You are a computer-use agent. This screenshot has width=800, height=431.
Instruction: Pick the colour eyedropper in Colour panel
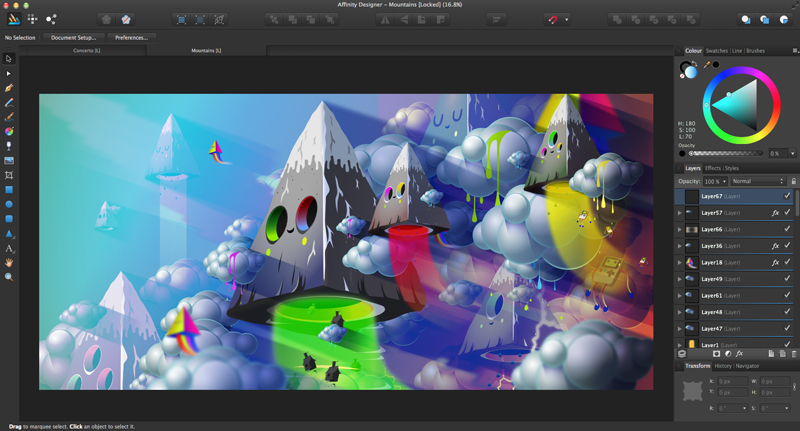708,65
